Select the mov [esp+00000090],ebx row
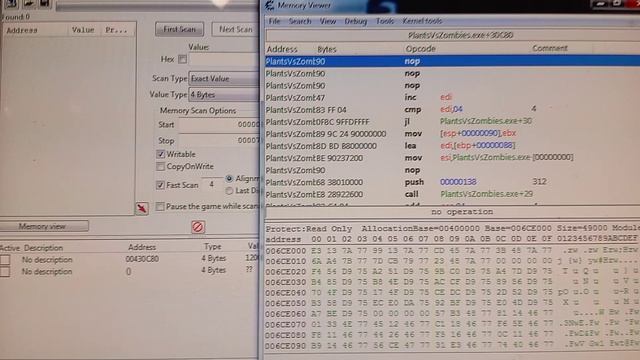Image resolution: width=640 pixels, height=360 pixels. [x=452, y=133]
